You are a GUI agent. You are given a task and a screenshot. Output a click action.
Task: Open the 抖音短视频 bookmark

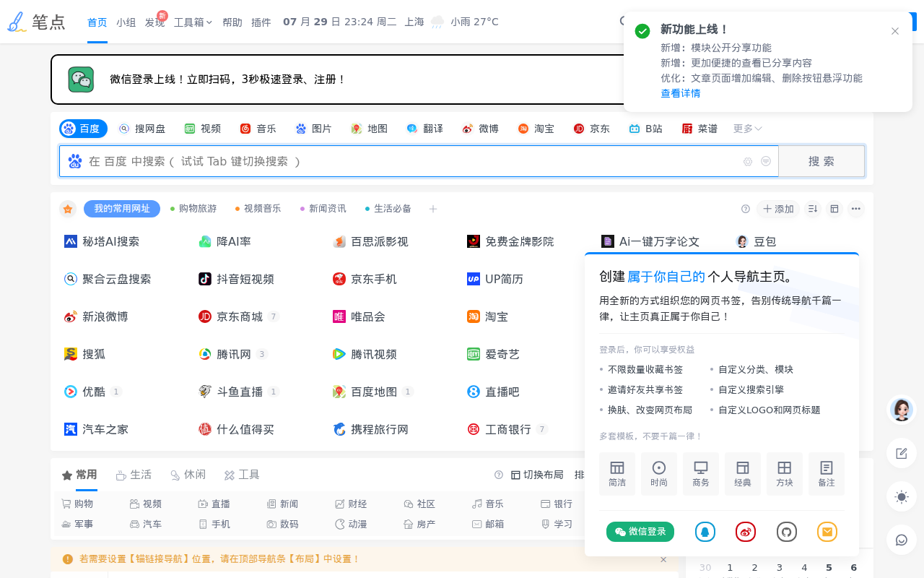tap(236, 279)
